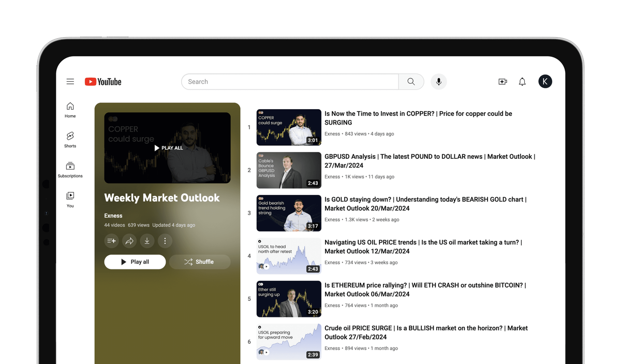Click Exness channel under US OIL PRICE trends video
The image size is (621, 364).
332,263
